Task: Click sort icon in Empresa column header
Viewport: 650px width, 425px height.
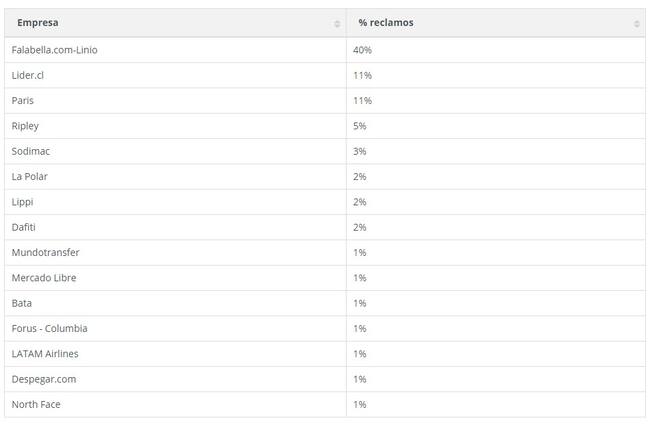Action: click(337, 23)
